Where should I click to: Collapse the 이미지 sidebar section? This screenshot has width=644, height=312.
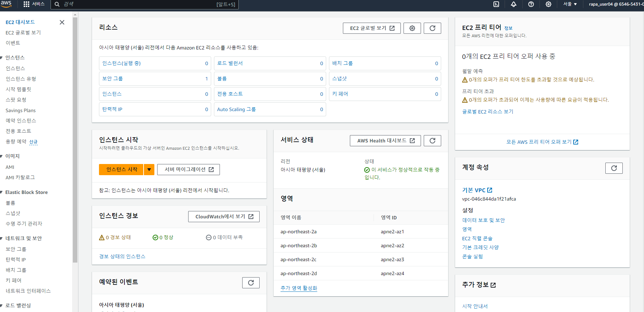(2, 156)
